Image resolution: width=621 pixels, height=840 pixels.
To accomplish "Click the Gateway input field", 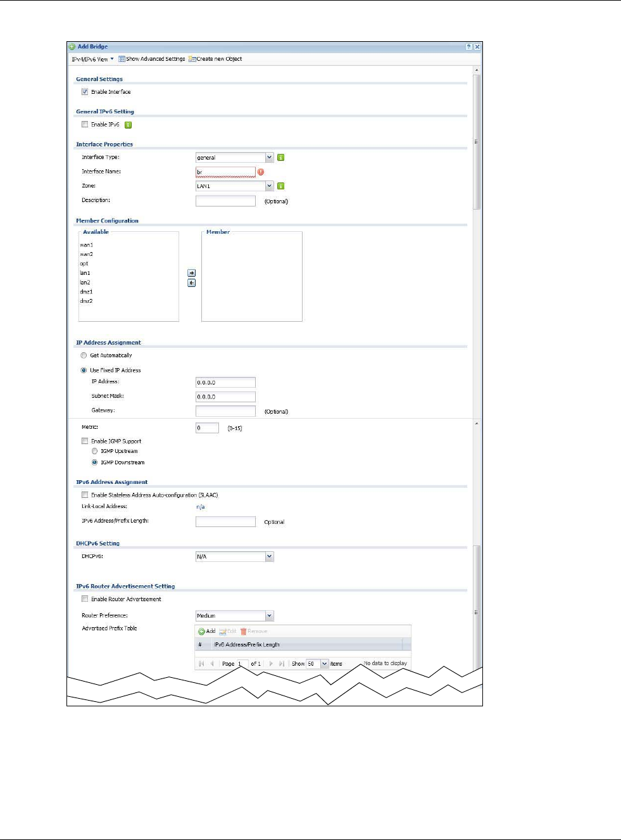I will [225, 411].
